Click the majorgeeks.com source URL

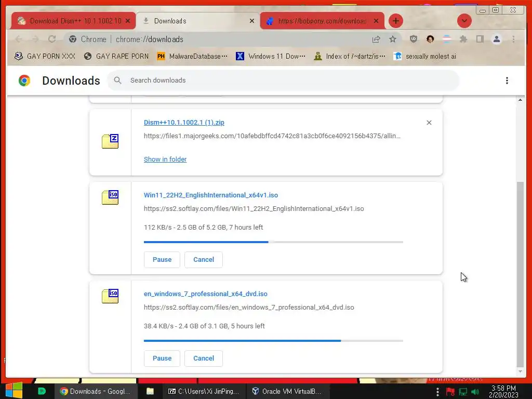click(x=272, y=136)
